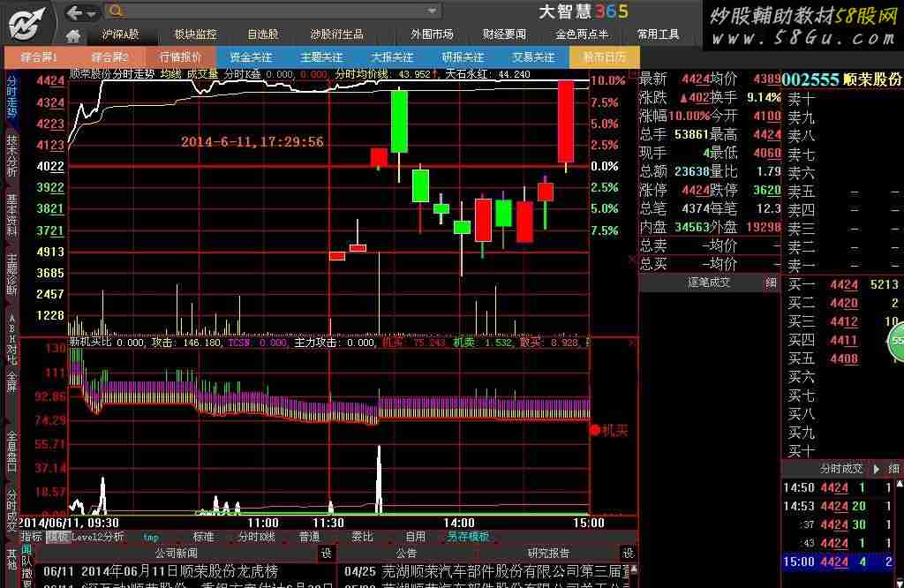This screenshot has height=588, width=904.
Task: Select the 大振关注 tab
Action: point(392,57)
